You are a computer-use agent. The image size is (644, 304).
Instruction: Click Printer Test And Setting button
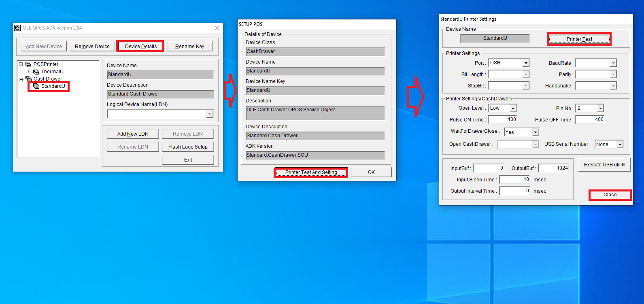click(311, 172)
